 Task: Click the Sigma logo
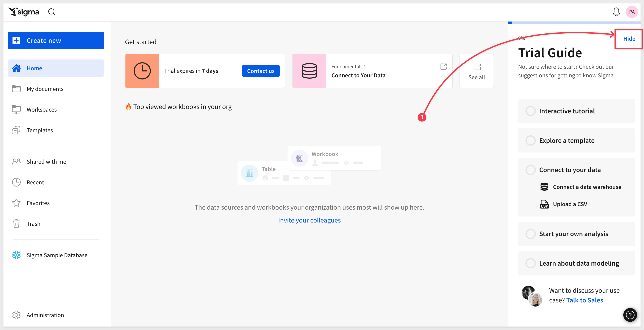pyautogui.click(x=23, y=12)
